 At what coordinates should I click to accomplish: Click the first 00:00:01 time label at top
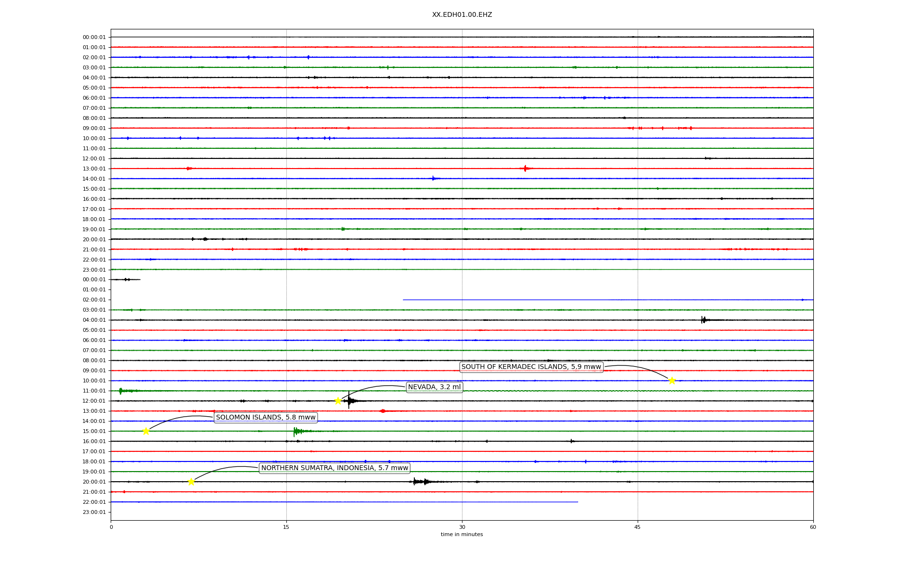pos(94,38)
